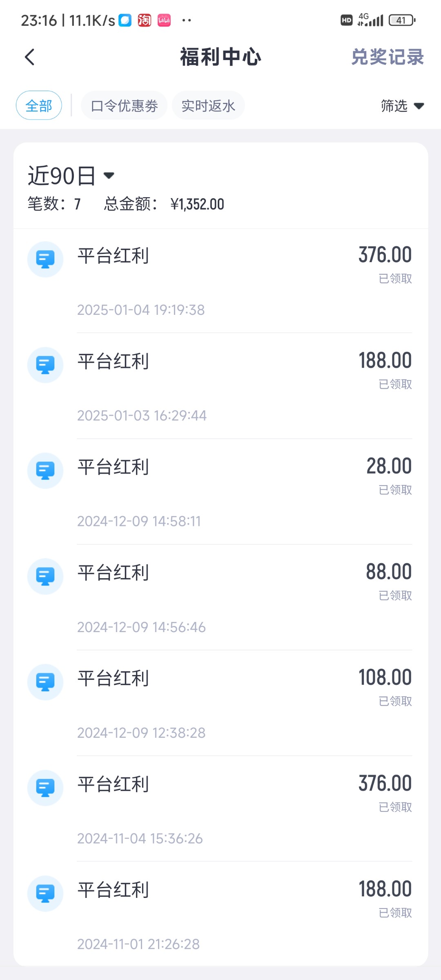Viewport: 441px width, 980px height.
Task: Open the 兑奖记录 redemption records
Action: pyautogui.click(x=387, y=57)
